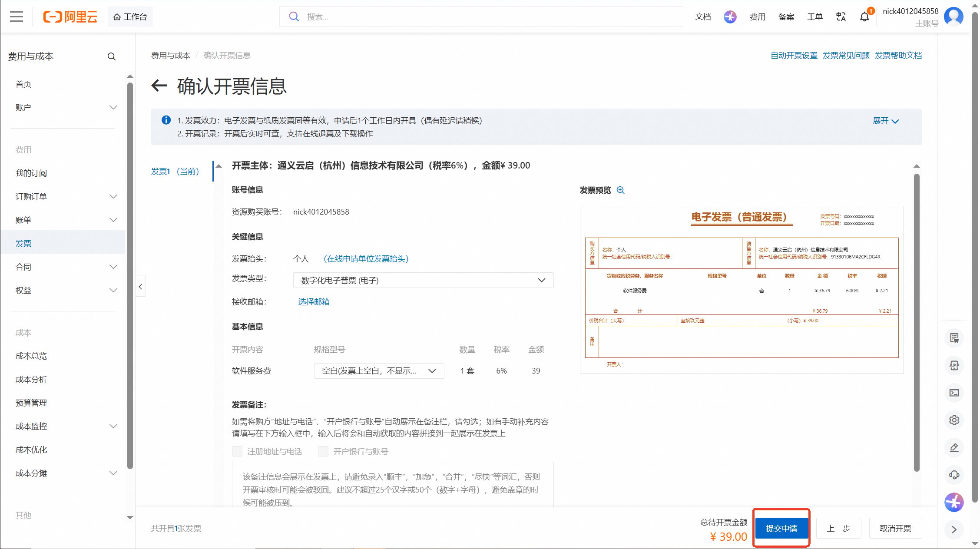Click the floating AI assistant button
The width and height of the screenshot is (980, 549).
pos(954,503)
